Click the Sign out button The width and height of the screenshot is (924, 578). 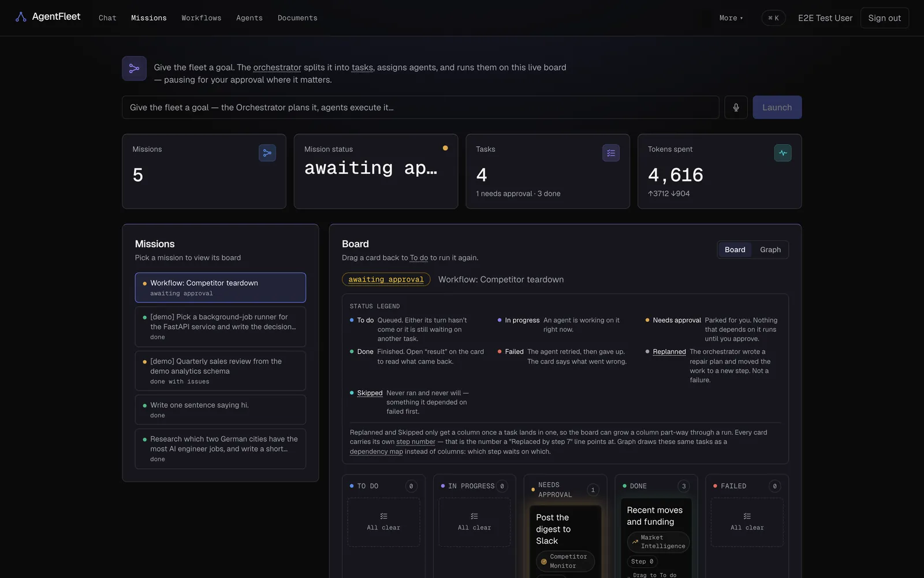pyautogui.click(x=884, y=18)
